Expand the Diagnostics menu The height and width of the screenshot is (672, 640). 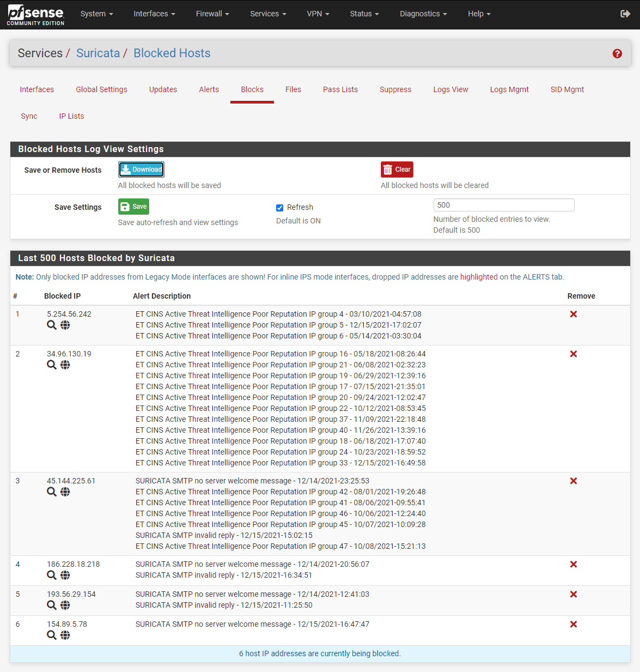[x=423, y=14]
